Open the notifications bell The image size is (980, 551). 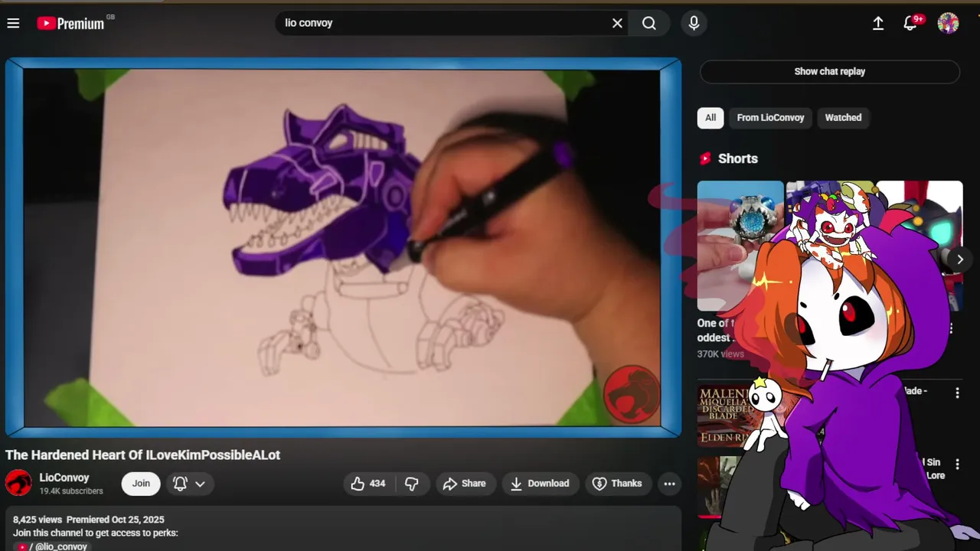pyautogui.click(x=910, y=23)
